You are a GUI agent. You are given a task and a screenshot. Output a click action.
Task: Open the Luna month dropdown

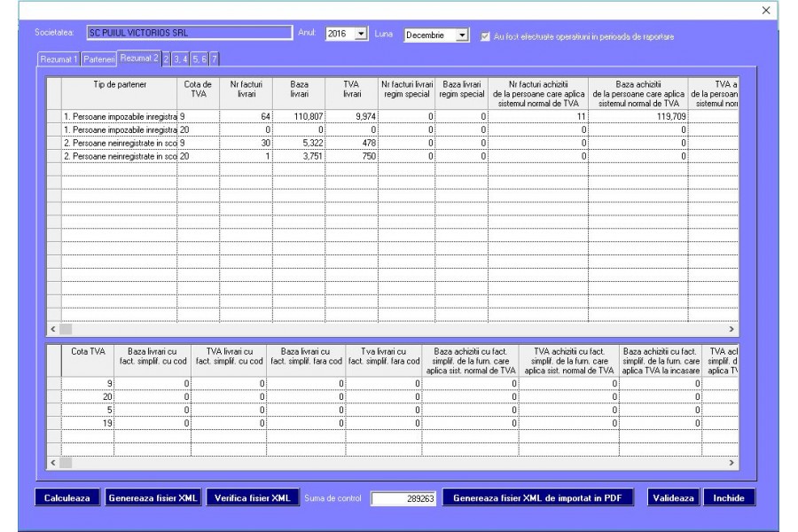click(x=462, y=35)
